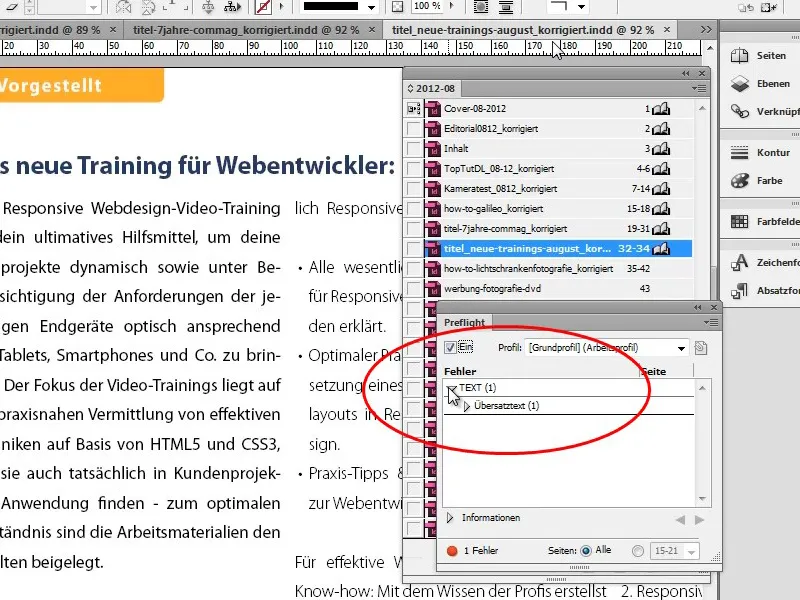
Task: Open the Ebenen panel icon
Action: pyautogui.click(x=739, y=84)
